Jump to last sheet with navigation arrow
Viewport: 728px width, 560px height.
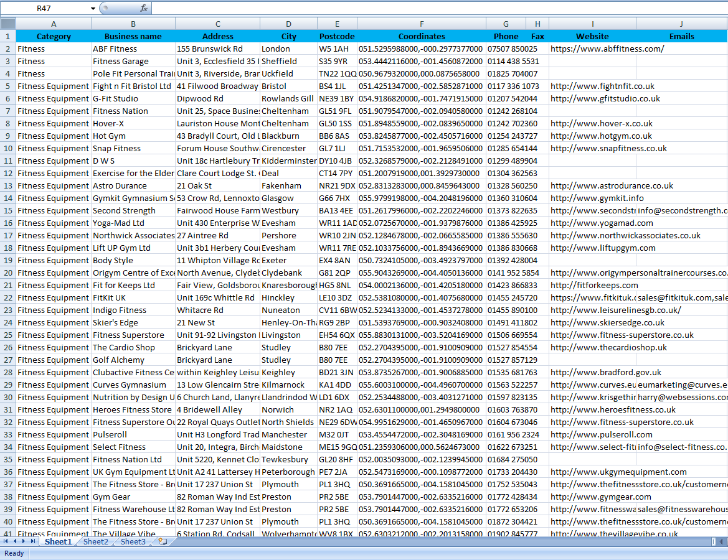pos(32,542)
